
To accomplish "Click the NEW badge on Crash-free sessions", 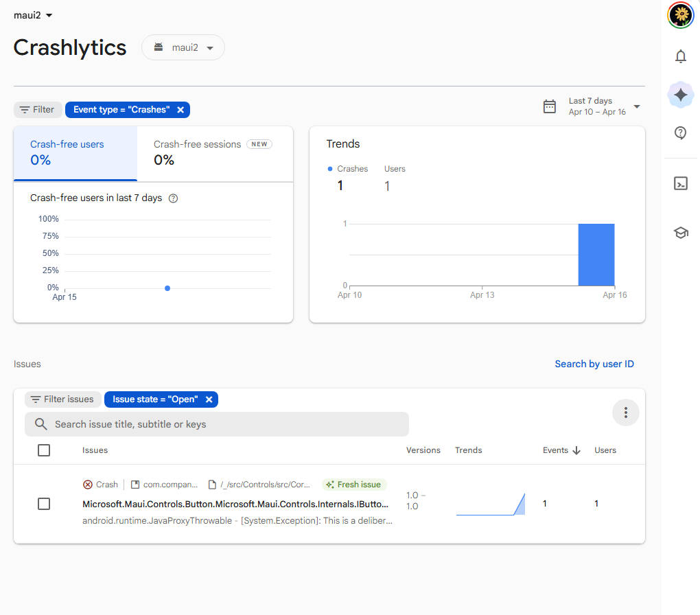I will point(259,144).
